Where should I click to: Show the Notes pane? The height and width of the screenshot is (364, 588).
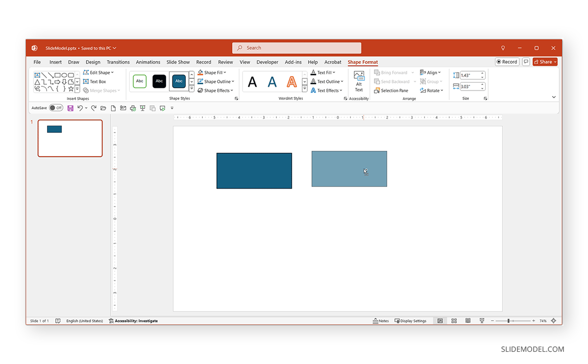(x=381, y=320)
